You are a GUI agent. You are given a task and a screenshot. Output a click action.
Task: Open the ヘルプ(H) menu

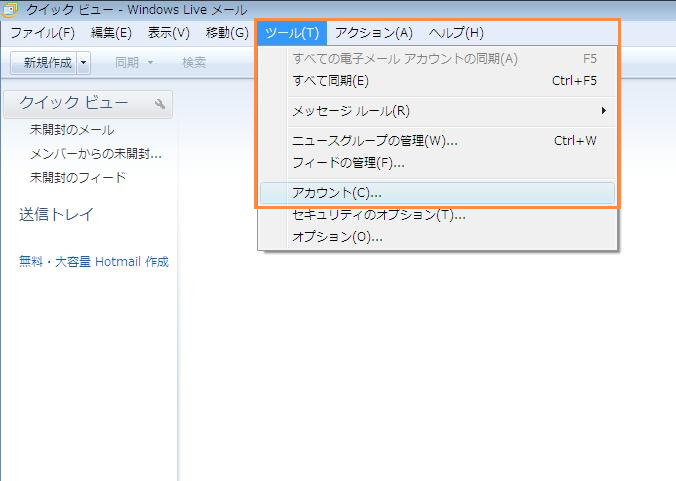(x=455, y=33)
